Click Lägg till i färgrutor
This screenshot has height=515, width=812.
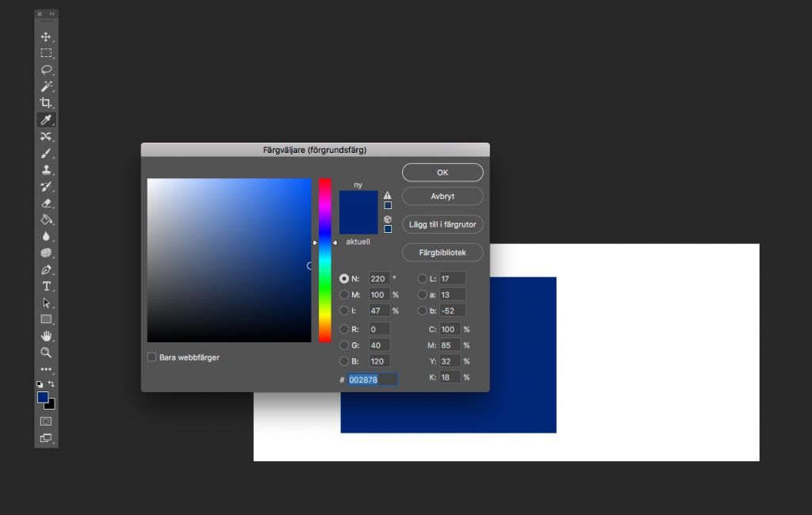pyautogui.click(x=442, y=224)
